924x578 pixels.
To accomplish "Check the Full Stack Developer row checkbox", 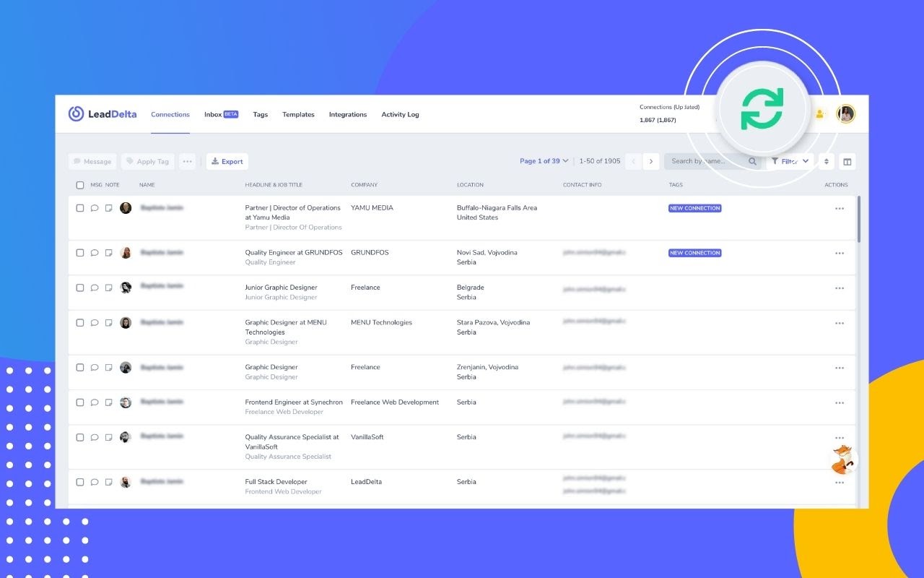I will click(x=80, y=482).
